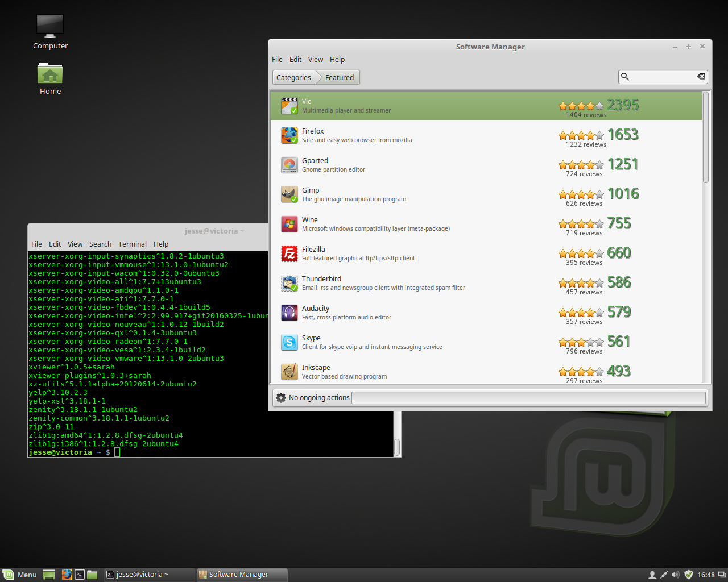Click the search magnifier icon
This screenshot has width=728, height=582.
click(x=625, y=77)
